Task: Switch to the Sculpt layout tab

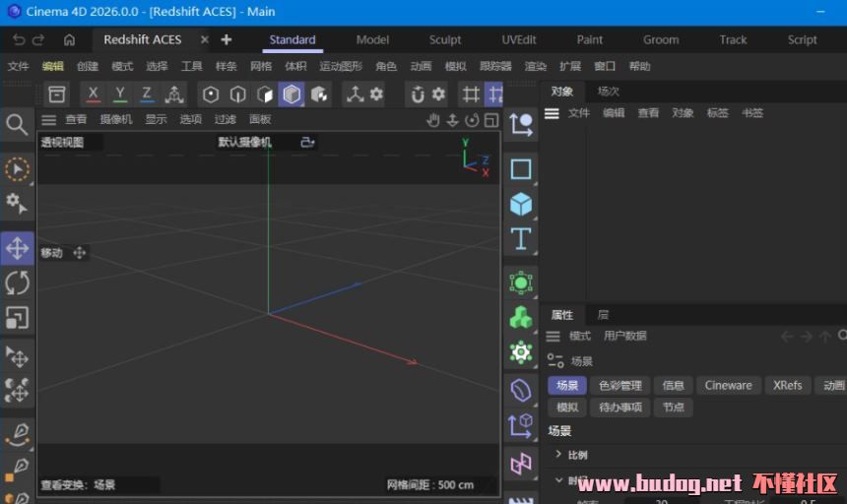Action: (445, 40)
